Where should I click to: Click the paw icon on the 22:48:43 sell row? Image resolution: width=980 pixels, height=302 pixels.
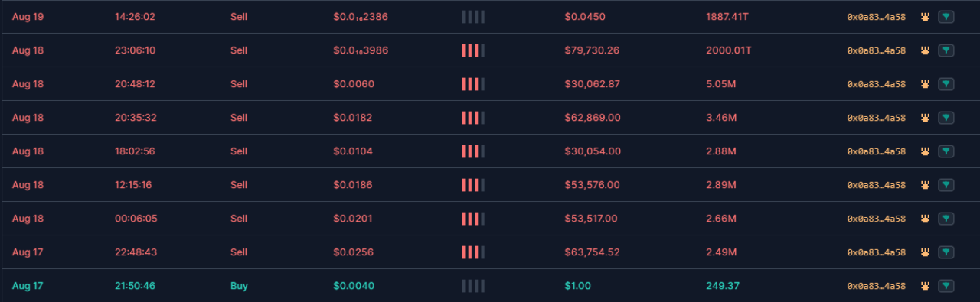point(925,252)
